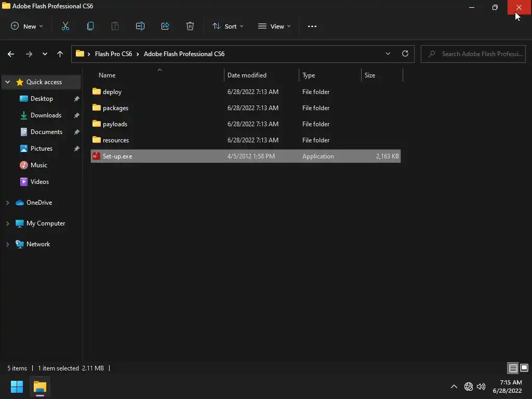
Task: Click the deploy folder icon
Action: point(97,91)
